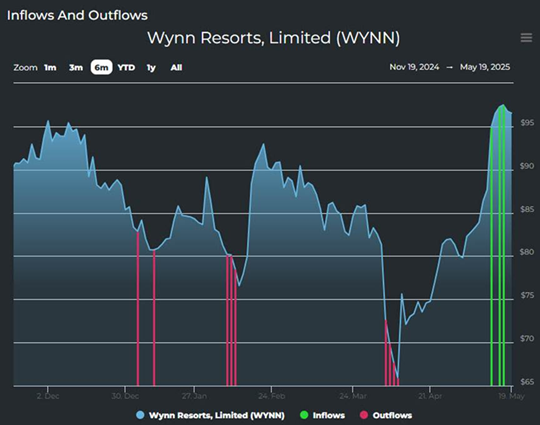540x425 pixels.
Task: Toggle Outflows series in legend
Action: point(386,415)
